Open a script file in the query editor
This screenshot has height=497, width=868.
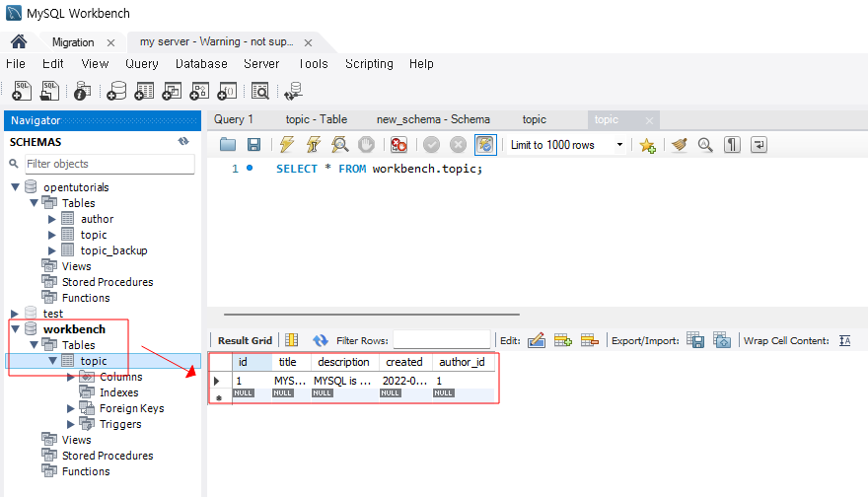click(x=228, y=145)
